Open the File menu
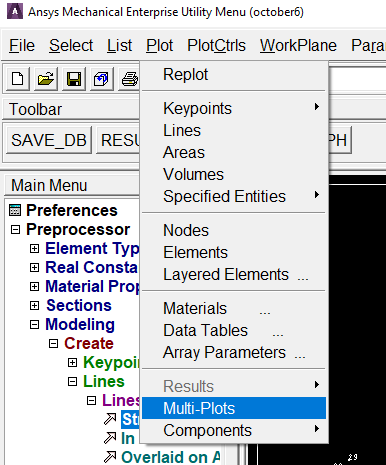This screenshot has height=465, width=386. (22, 45)
